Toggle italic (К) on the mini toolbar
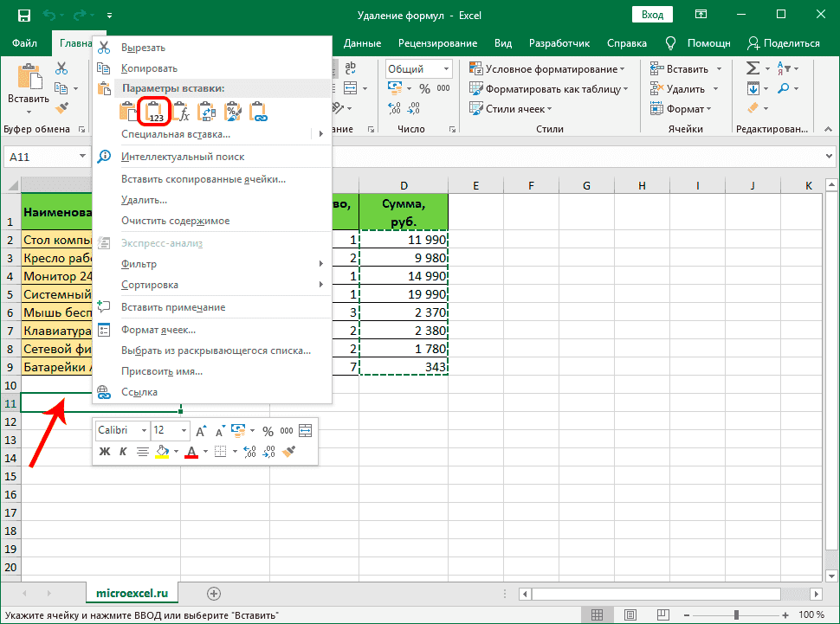The width and height of the screenshot is (840, 624). 123,451
